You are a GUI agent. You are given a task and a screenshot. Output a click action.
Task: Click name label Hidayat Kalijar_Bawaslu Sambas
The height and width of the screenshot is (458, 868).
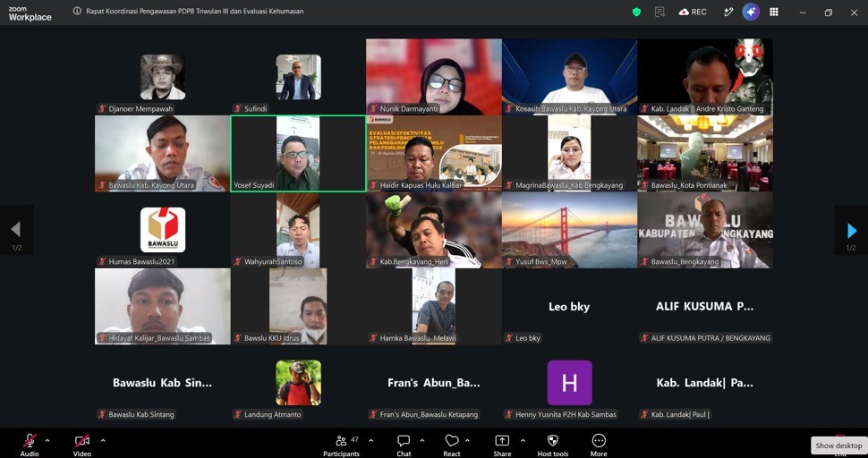point(160,338)
